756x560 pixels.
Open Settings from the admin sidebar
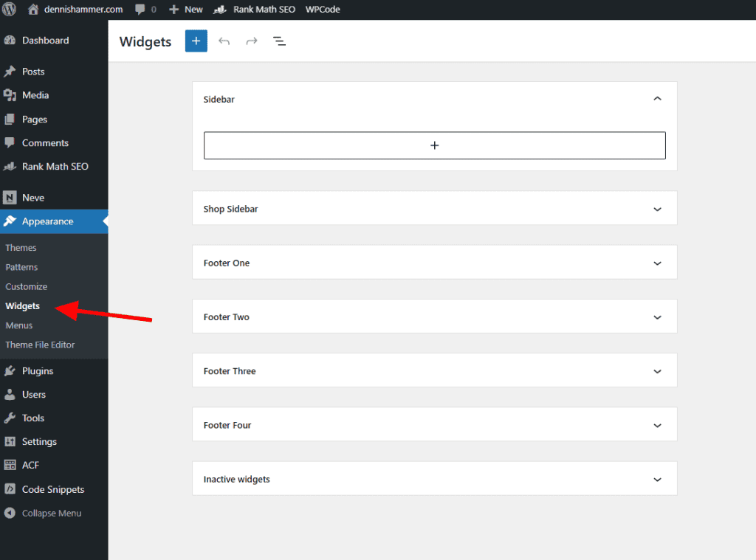point(37,441)
